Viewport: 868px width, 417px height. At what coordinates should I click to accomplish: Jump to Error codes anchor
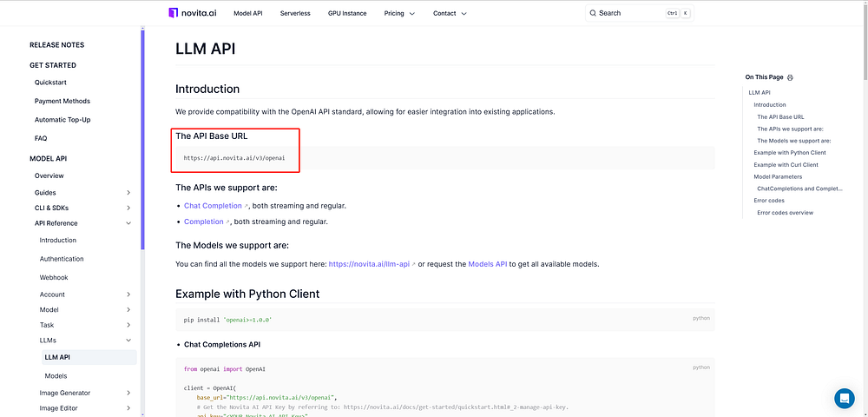(x=769, y=201)
